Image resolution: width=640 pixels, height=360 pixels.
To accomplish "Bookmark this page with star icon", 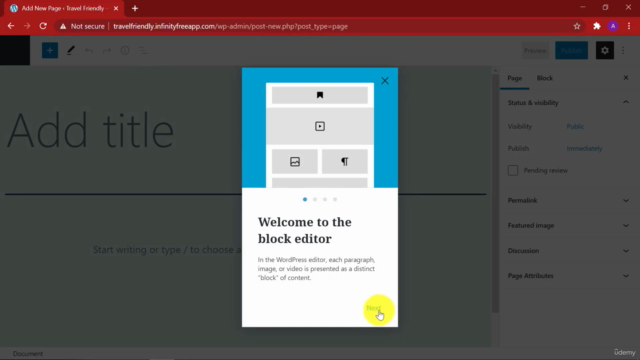I will pos(577,26).
